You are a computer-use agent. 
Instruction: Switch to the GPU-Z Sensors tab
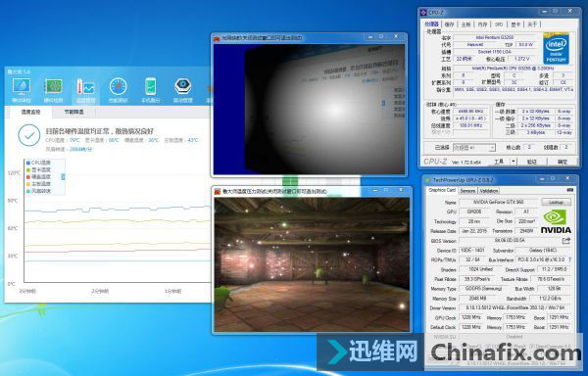click(x=467, y=191)
